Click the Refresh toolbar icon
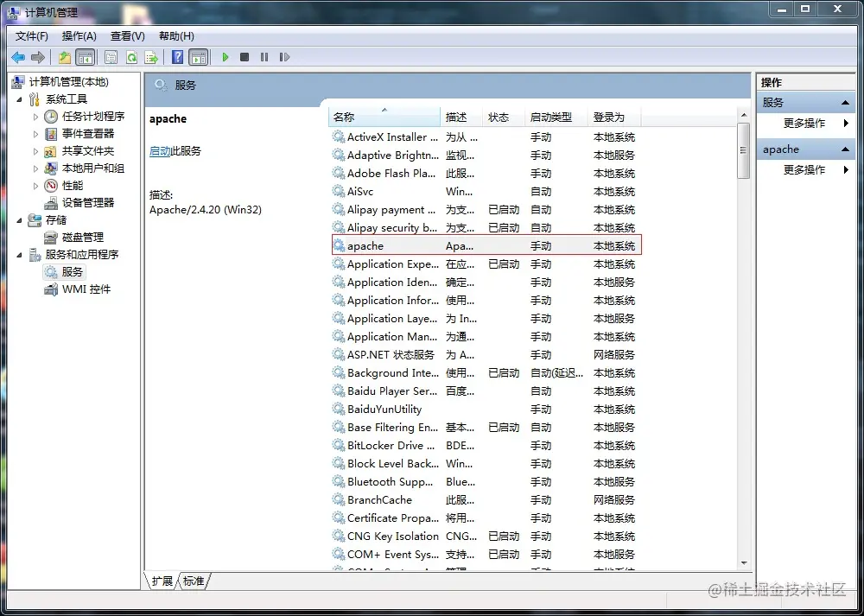 click(131, 57)
